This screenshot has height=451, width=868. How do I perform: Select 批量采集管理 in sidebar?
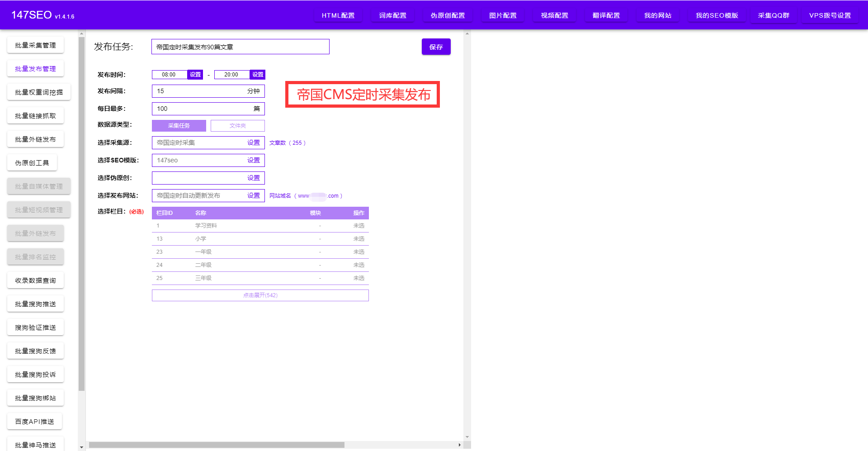click(35, 45)
